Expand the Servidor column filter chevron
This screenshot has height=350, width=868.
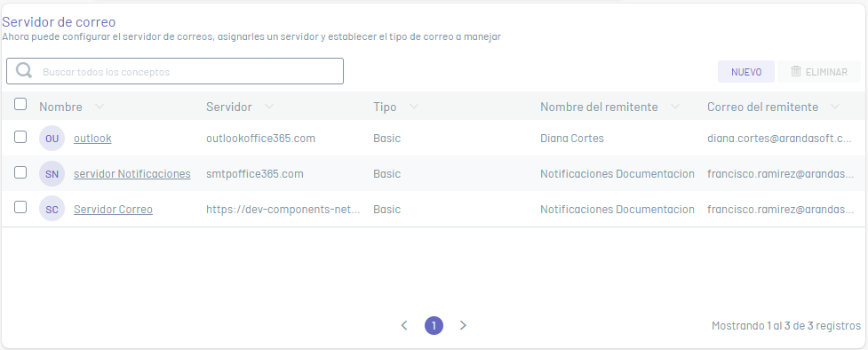(269, 107)
